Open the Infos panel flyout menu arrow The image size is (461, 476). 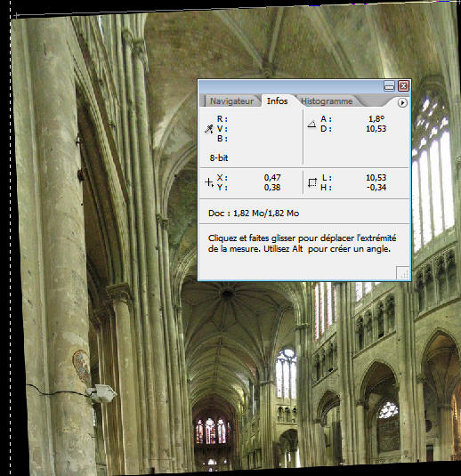click(x=402, y=102)
